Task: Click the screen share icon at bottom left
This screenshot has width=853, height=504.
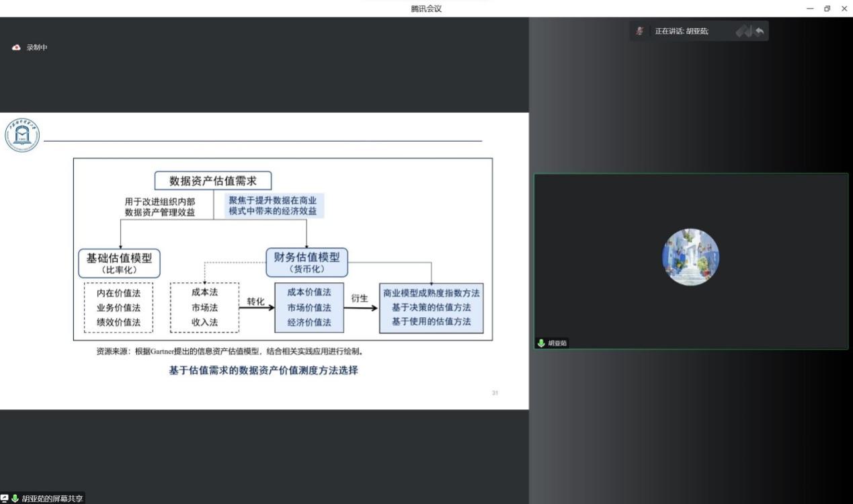Action: click(5, 499)
